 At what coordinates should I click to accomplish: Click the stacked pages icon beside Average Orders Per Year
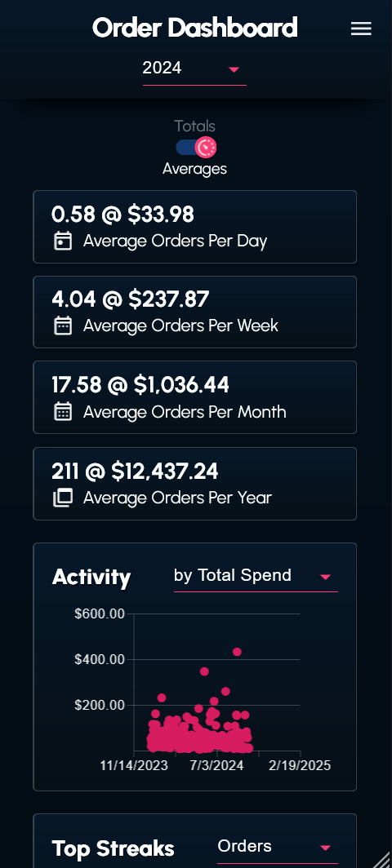coord(63,498)
